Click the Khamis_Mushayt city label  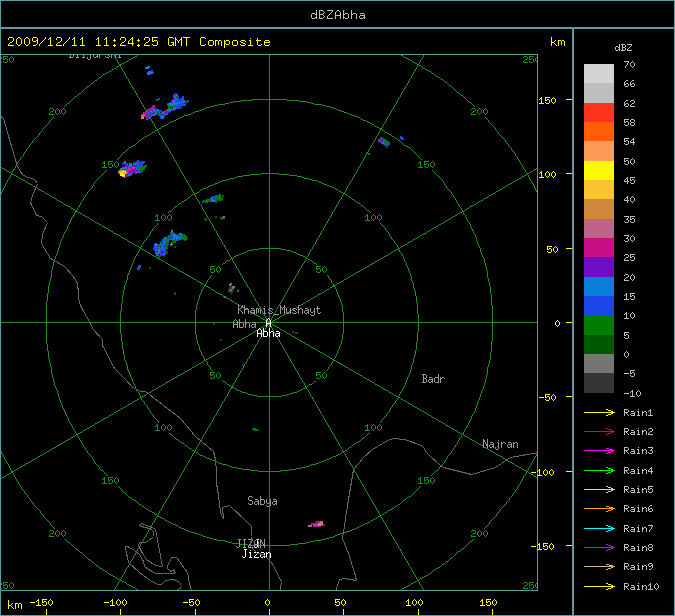[x=279, y=310]
